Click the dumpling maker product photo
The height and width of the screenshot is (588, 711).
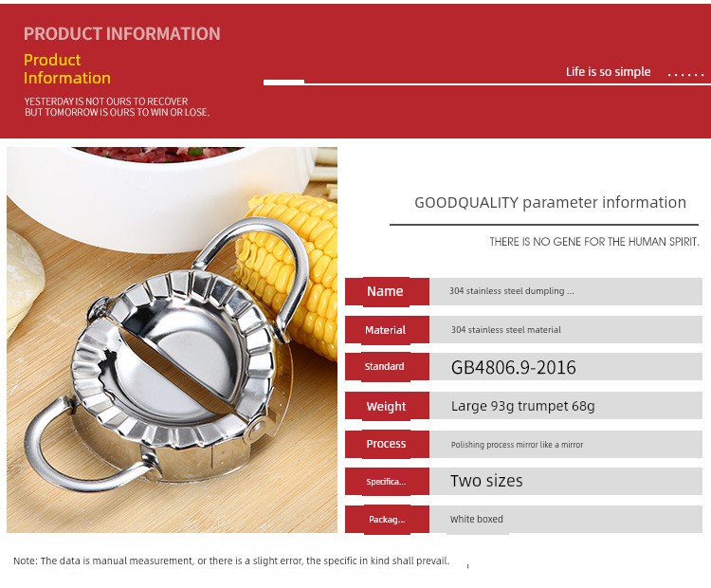click(172, 340)
